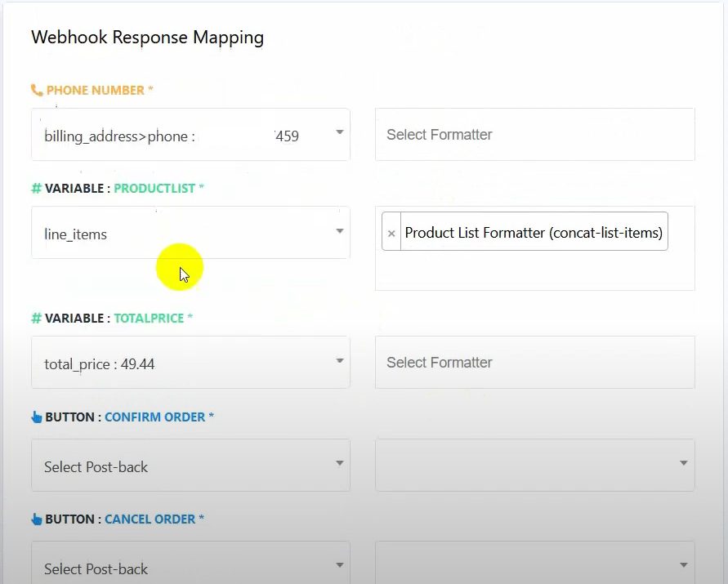The image size is (728, 584).
Task: Click the PHONE NUMBER field label
Action: [95, 91]
